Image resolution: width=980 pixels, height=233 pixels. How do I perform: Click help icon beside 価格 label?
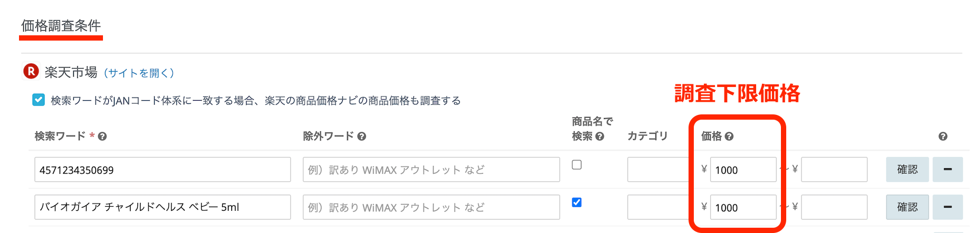tap(729, 137)
